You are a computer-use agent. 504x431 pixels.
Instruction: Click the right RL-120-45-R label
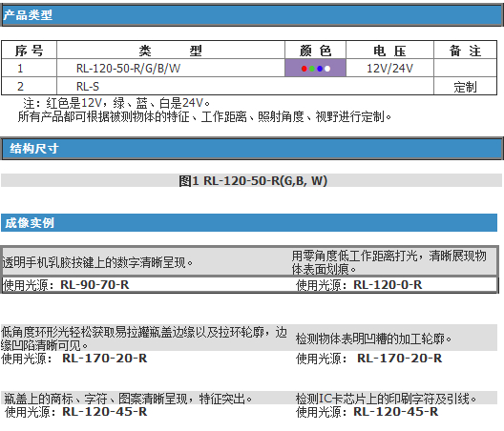click(396, 412)
